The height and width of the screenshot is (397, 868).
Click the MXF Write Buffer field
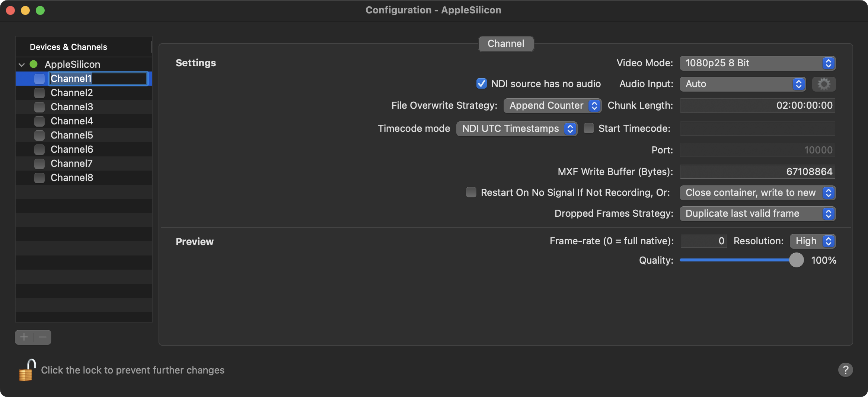click(757, 172)
